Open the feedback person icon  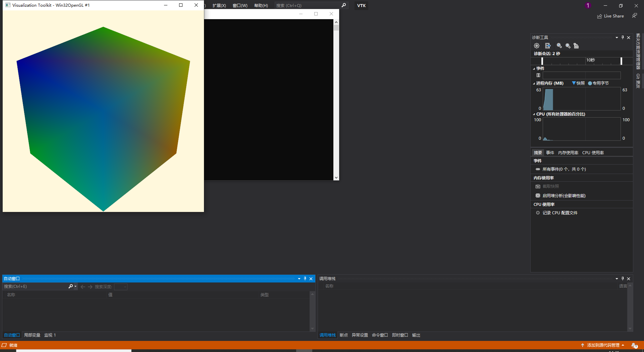[x=634, y=16]
